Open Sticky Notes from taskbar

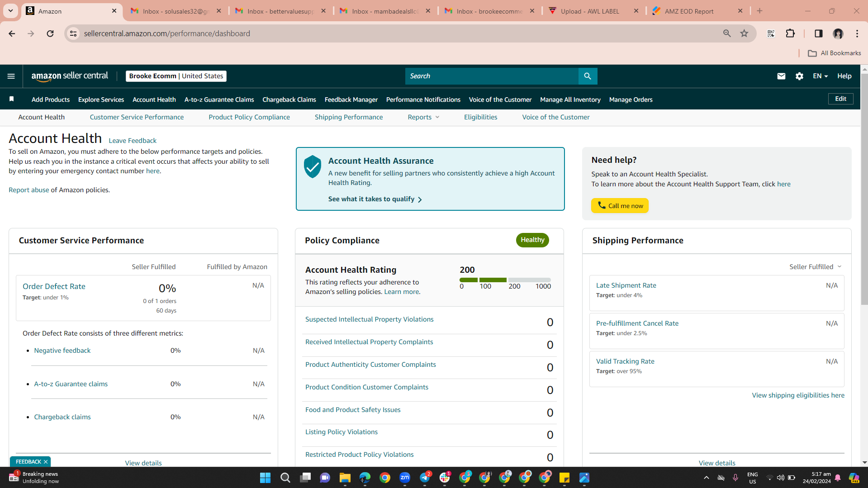pos(564,478)
